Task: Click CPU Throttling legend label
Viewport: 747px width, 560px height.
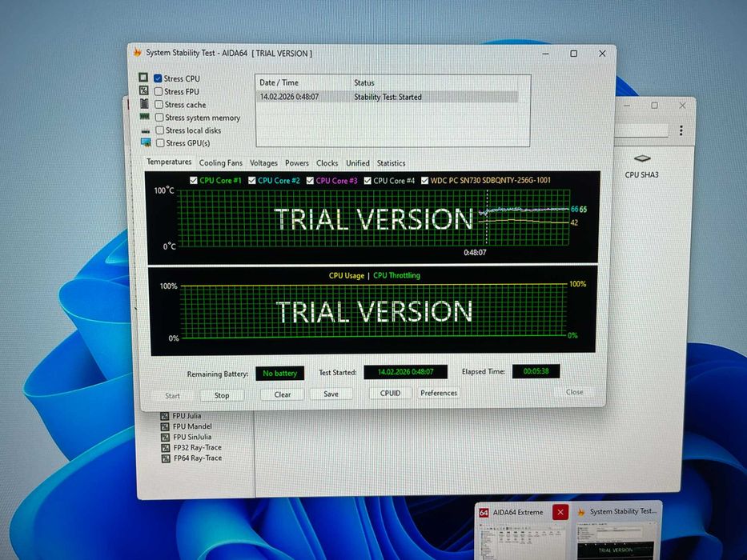Action: click(x=396, y=275)
